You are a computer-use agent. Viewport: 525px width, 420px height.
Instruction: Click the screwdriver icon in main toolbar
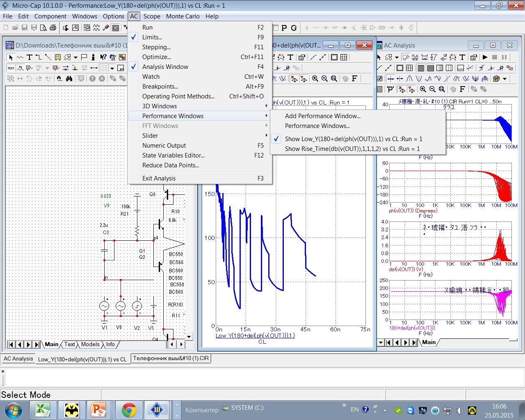click(x=106, y=27)
